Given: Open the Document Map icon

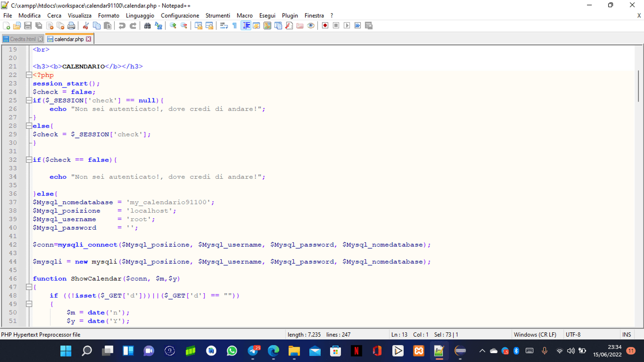Looking at the screenshot, I should click(x=267, y=25).
